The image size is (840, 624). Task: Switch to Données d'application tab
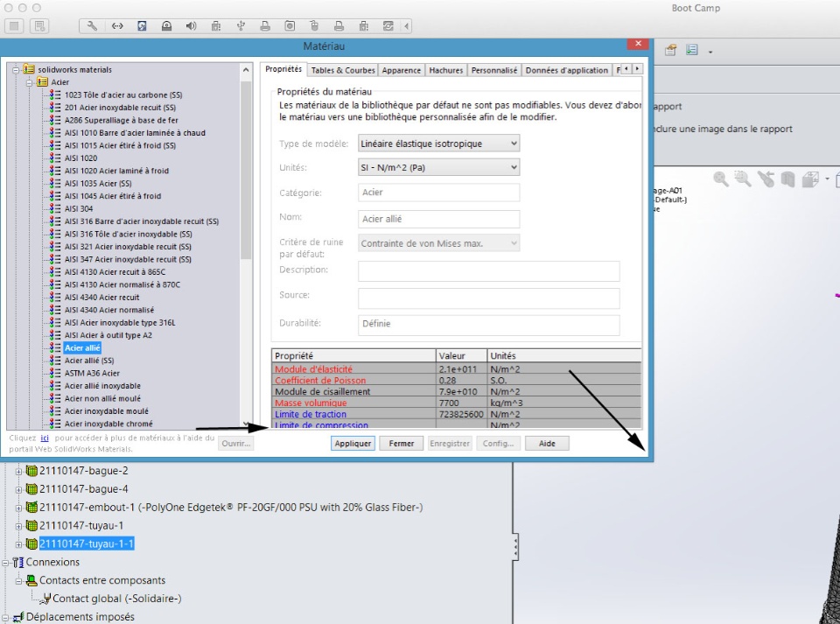[567, 70]
